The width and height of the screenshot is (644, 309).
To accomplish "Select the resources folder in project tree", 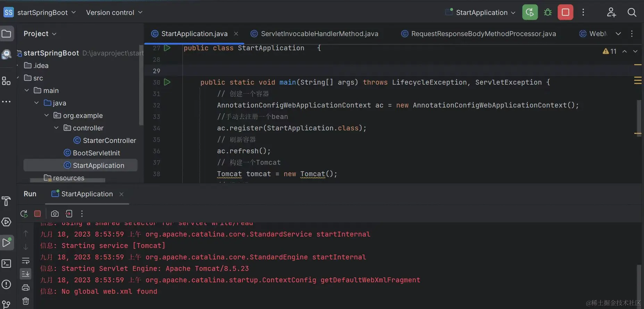I will coord(64,178).
